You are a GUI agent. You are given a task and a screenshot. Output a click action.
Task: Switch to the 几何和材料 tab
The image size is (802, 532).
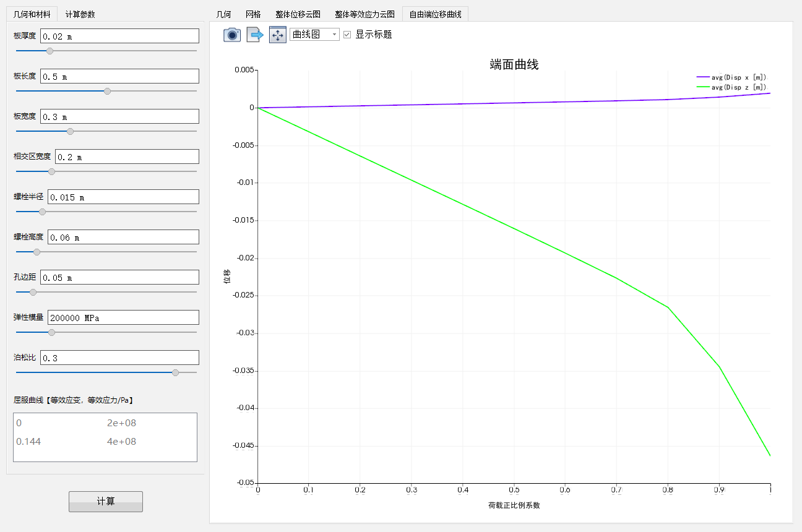pyautogui.click(x=32, y=14)
